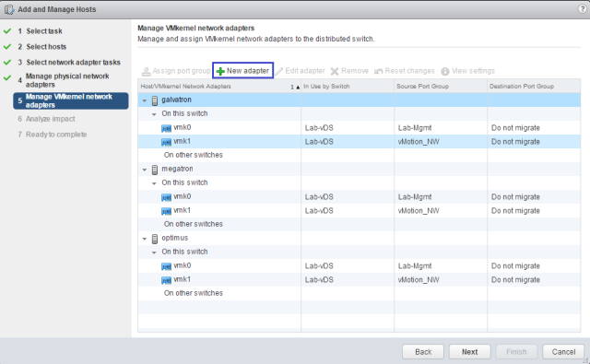Image resolution: width=590 pixels, height=364 pixels.
Task: Select On other switches under megatron
Action: click(x=193, y=224)
